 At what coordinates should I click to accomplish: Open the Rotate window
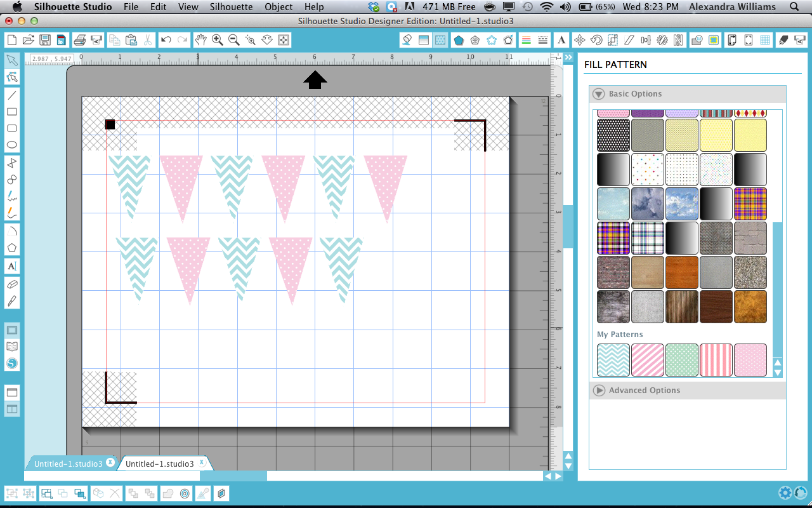(596, 40)
